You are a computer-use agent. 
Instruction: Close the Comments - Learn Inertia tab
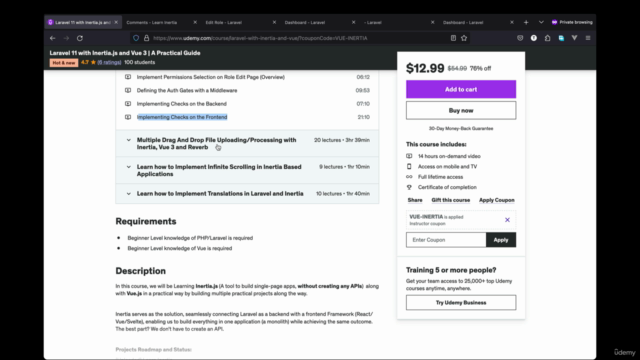195,22
